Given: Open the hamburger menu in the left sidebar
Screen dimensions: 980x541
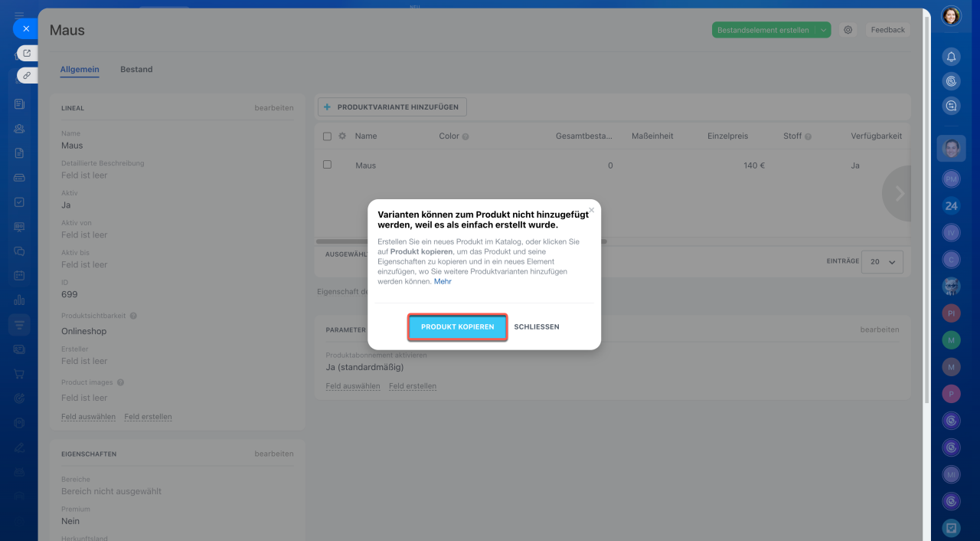Looking at the screenshot, I should coord(19,15).
